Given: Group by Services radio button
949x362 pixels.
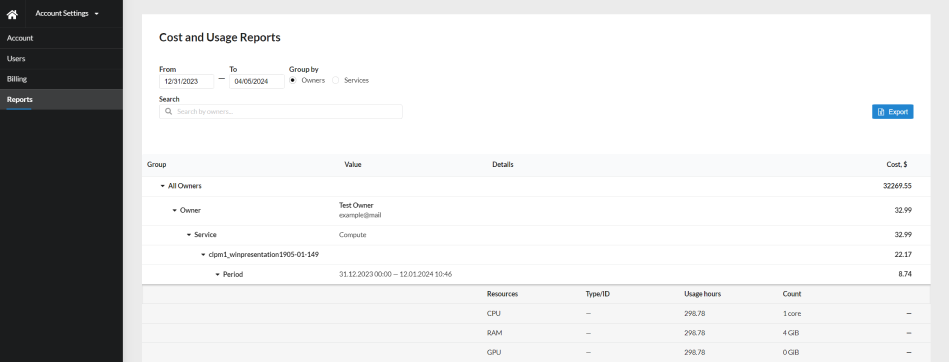Looking at the screenshot, I should click(x=335, y=80).
